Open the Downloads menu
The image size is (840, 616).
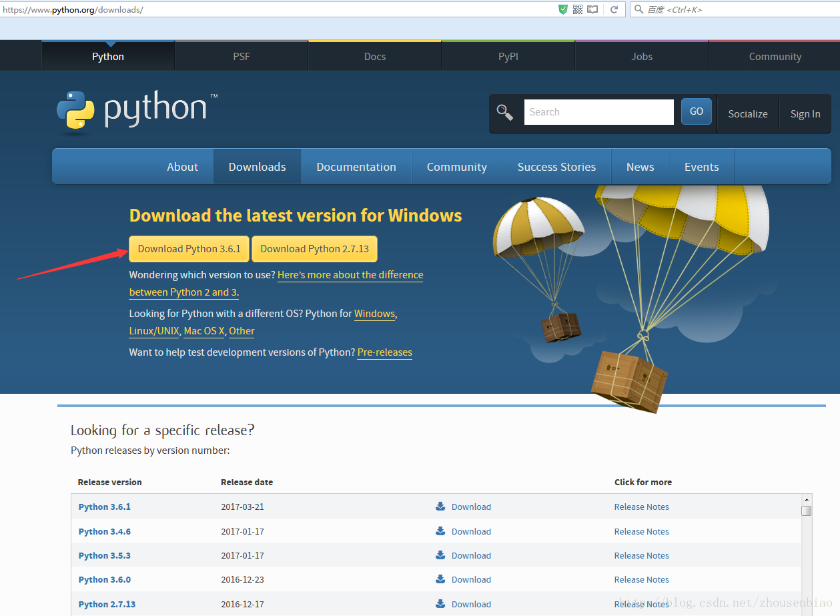tap(257, 167)
